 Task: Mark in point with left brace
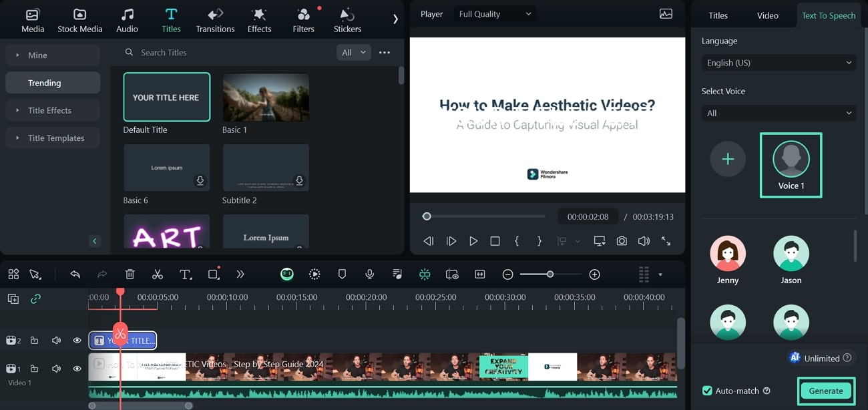(x=517, y=241)
